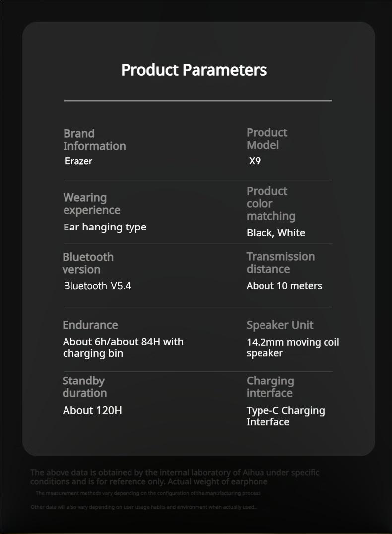Select the Transmission distance label
392x534 pixels.
pyautogui.click(x=280, y=263)
